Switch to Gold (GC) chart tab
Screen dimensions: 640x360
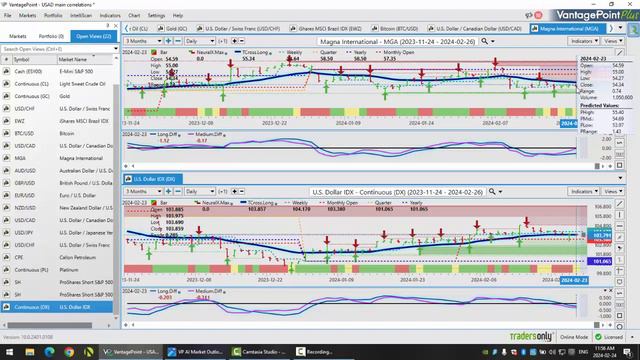tap(172, 29)
